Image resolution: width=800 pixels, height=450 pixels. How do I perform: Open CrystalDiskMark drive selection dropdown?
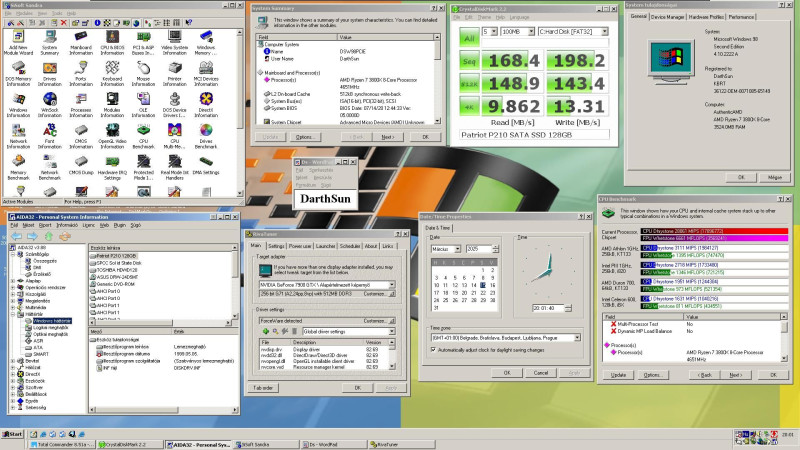pyautogui.click(x=605, y=32)
